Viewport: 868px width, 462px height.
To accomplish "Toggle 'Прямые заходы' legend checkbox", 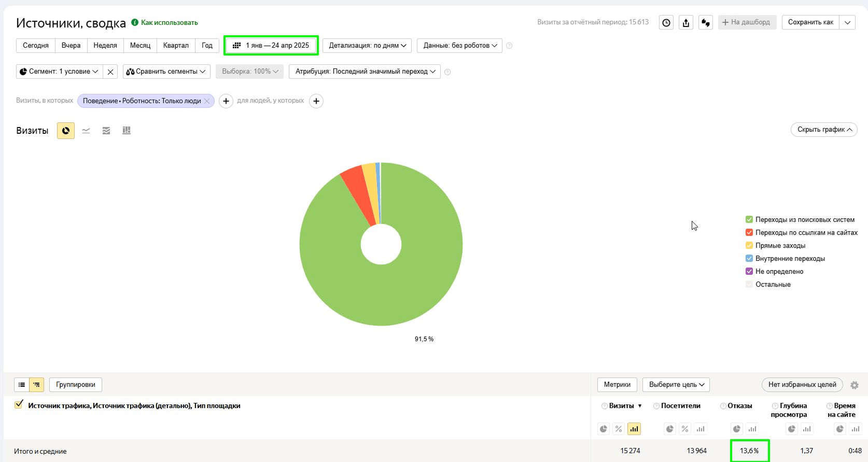I will click(749, 245).
